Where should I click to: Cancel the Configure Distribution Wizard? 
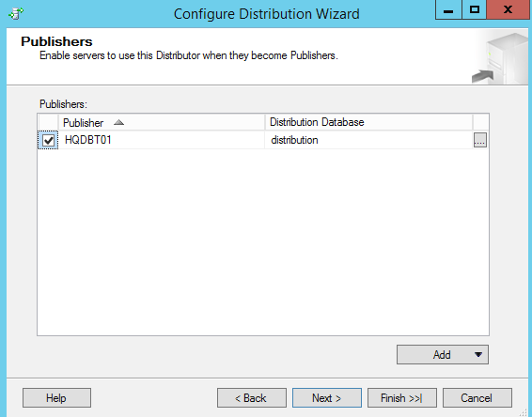point(477,397)
